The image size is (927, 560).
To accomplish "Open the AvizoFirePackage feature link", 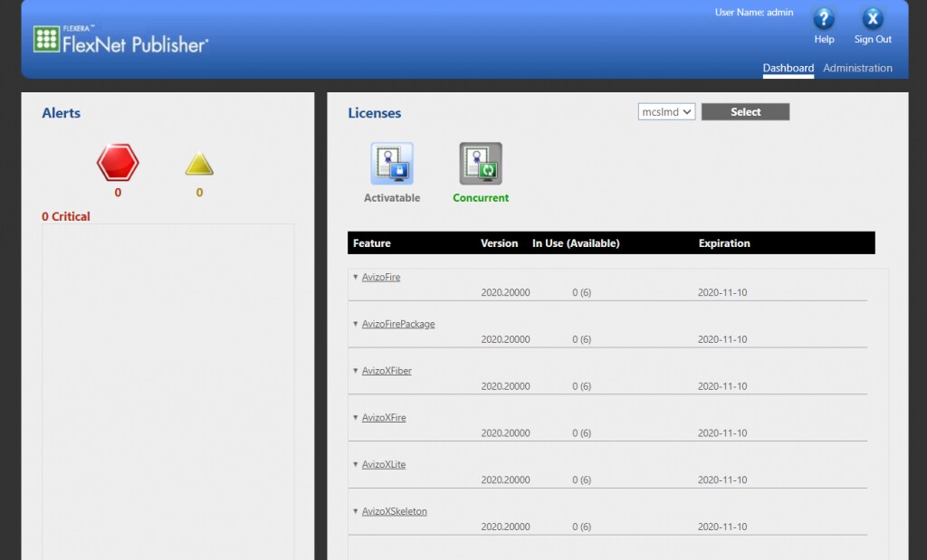I will [x=398, y=324].
